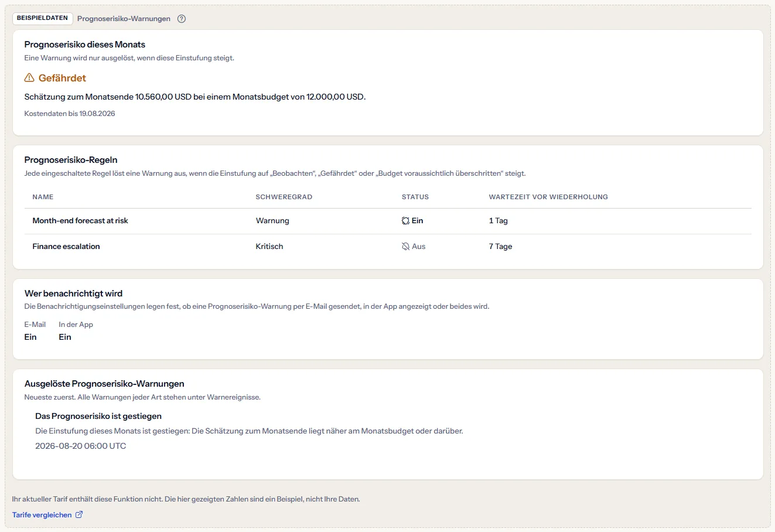Viewport: 775px width, 532px height.
Task: Click the Kritisch severity of Finance escalation
Action: click(269, 247)
